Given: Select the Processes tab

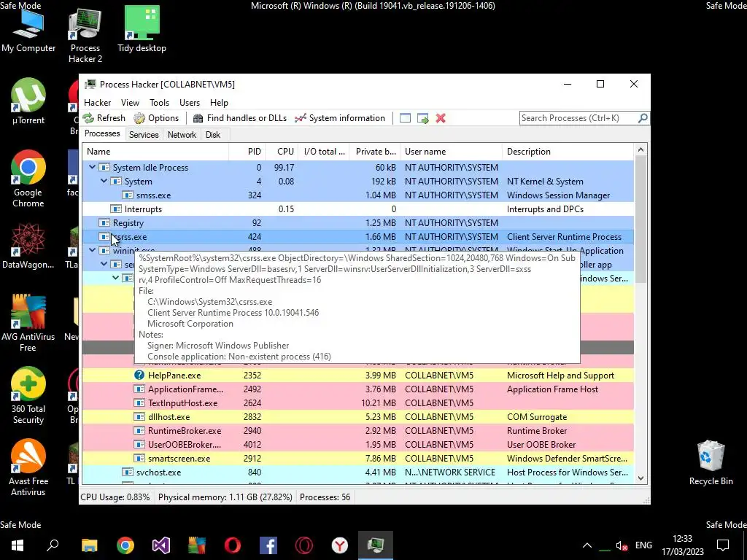Looking at the screenshot, I should point(102,134).
